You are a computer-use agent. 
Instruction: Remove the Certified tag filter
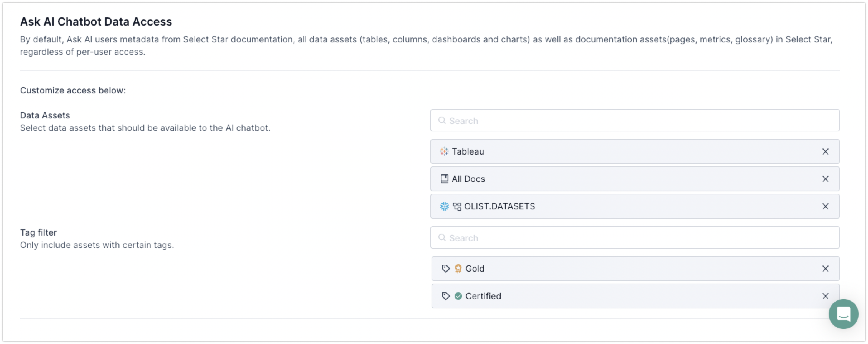(825, 296)
